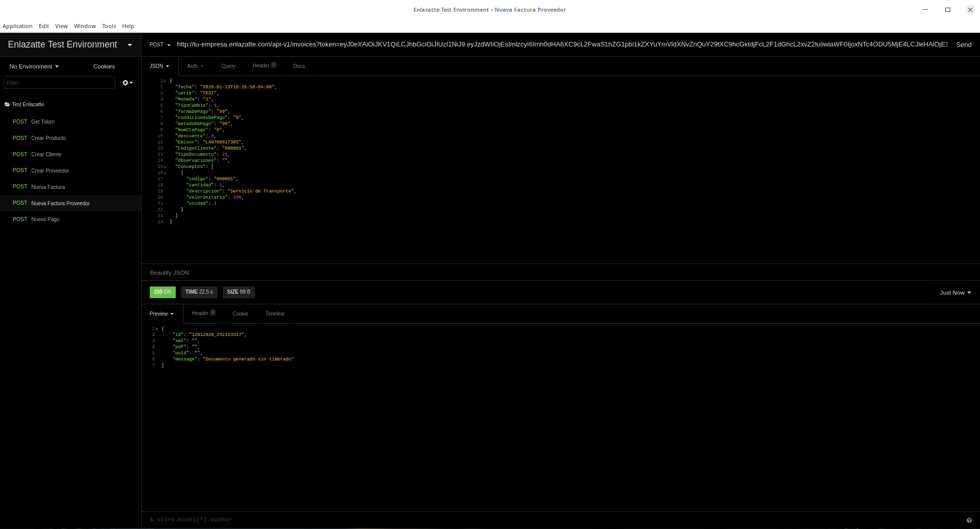This screenshot has width=980, height=529.
Task: Click the plus icon to create a new request
Action: pos(124,82)
